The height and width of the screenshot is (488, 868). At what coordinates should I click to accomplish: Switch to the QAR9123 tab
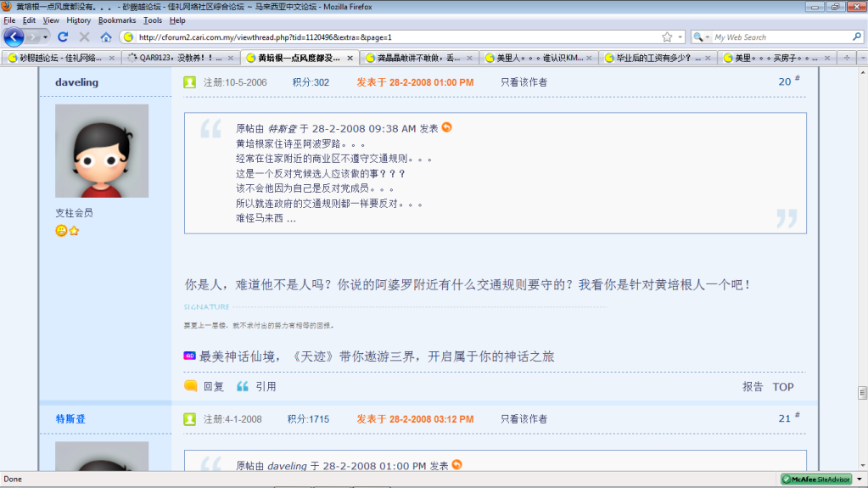(176, 59)
